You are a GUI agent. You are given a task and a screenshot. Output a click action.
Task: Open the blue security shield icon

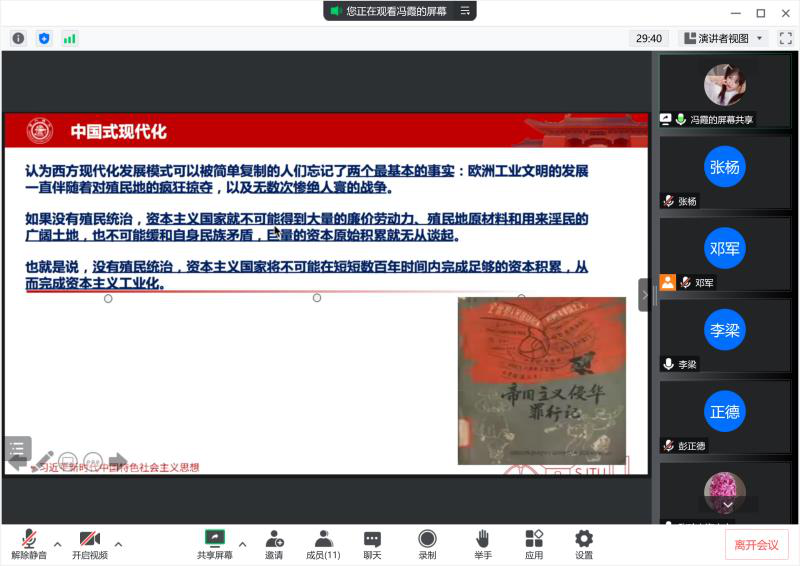(x=44, y=38)
